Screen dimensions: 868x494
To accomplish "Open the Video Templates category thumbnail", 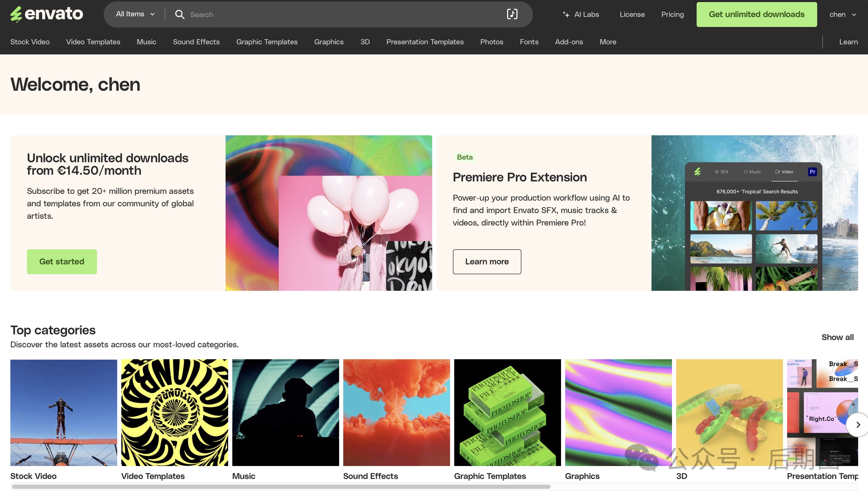I will point(174,413).
